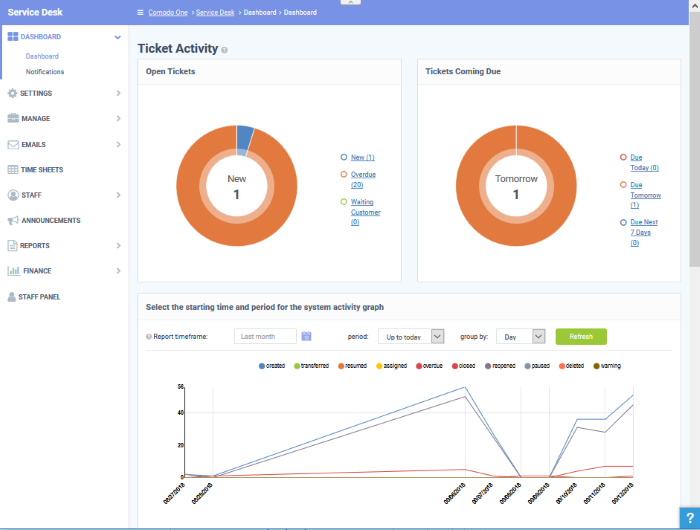700x530 pixels.
Task: Click the Announcements megaphone icon
Action: [13, 220]
